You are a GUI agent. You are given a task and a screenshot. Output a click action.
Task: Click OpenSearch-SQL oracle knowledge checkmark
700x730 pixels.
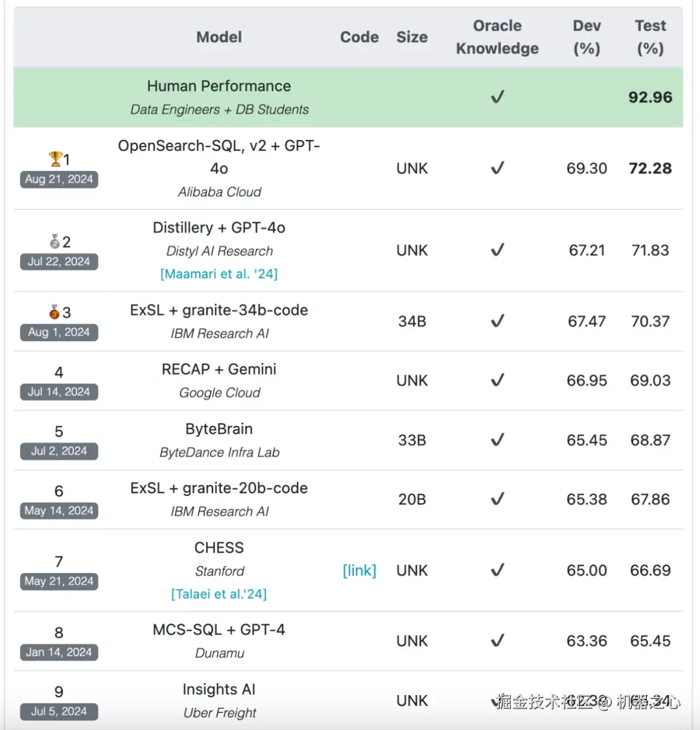[x=497, y=169]
